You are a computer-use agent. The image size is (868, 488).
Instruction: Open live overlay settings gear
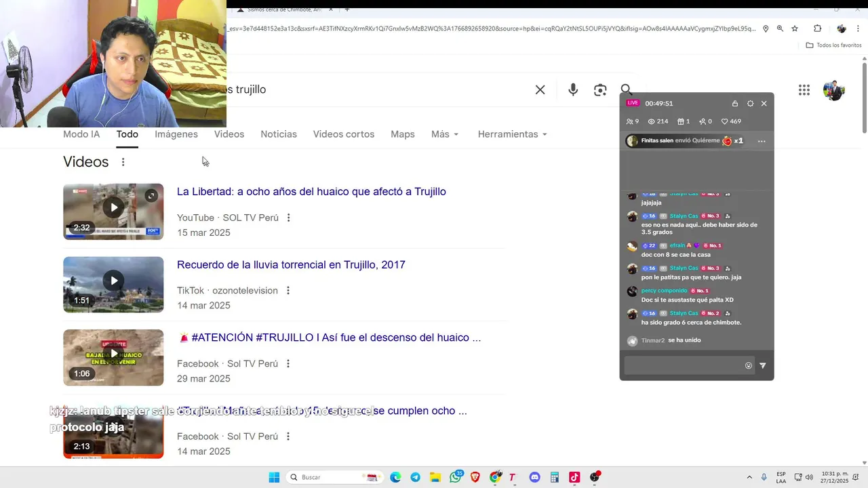(750, 104)
